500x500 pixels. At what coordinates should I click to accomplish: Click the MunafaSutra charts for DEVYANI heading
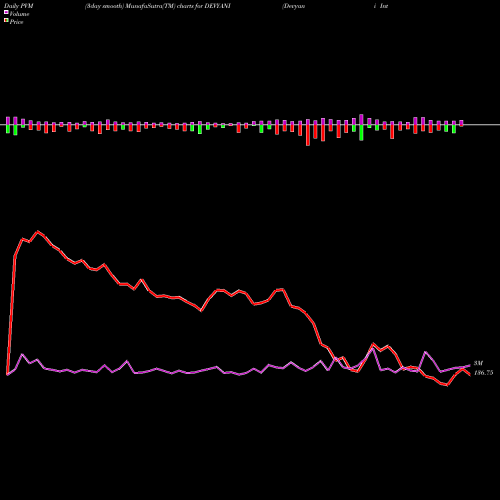[x=158, y=6]
